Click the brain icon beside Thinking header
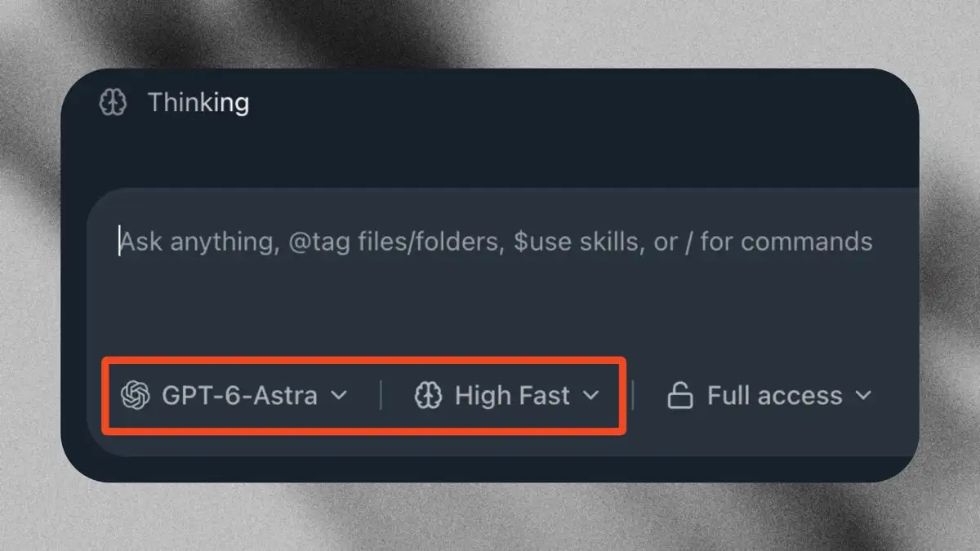 click(x=113, y=103)
